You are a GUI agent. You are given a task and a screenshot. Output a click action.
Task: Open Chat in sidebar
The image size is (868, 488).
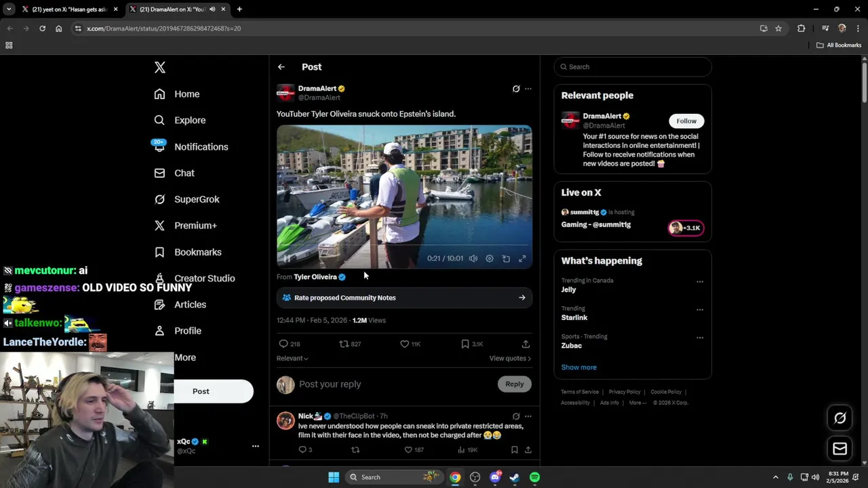174,173
